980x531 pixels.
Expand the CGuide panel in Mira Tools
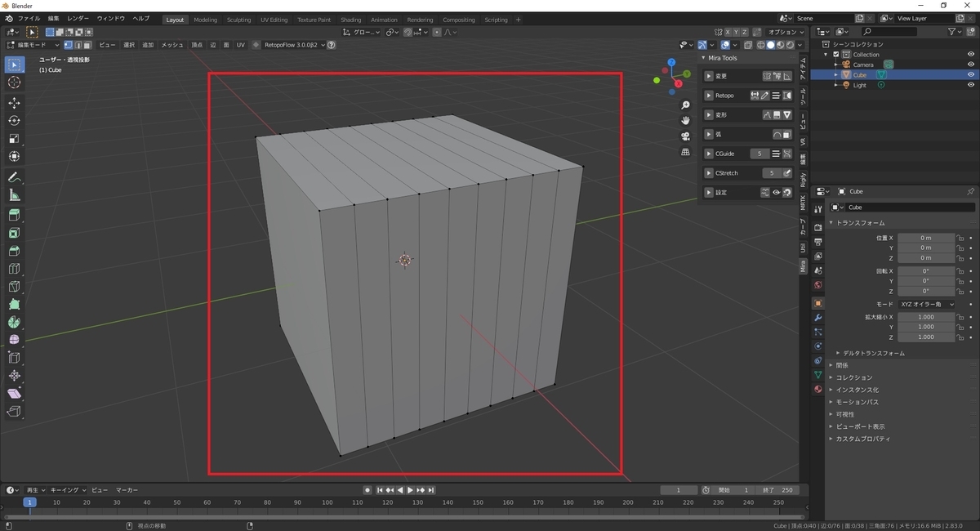pos(709,154)
